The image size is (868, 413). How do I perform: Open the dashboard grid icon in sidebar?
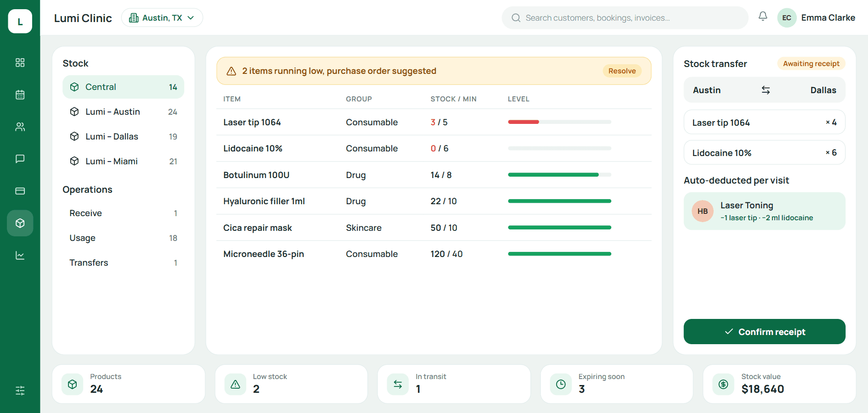[x=20, y=62]
